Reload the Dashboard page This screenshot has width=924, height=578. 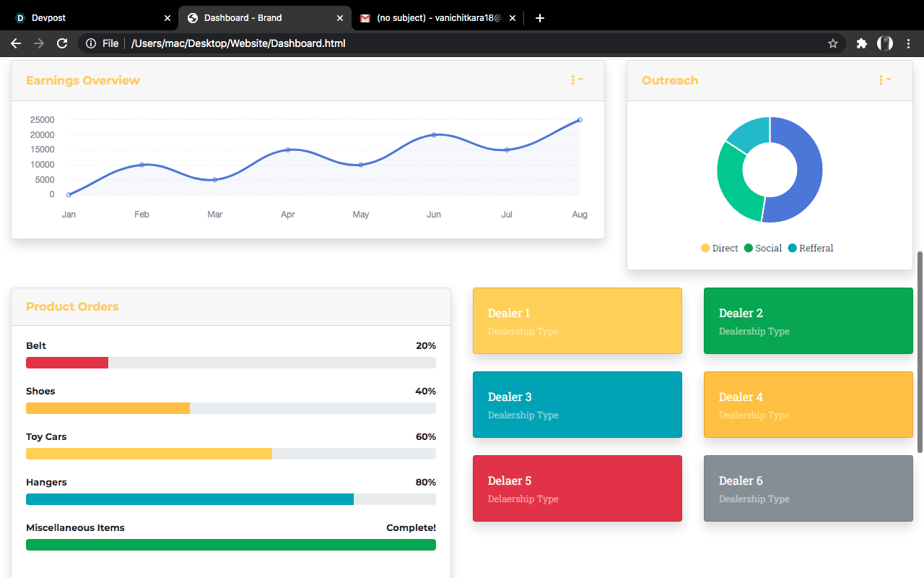62,43
